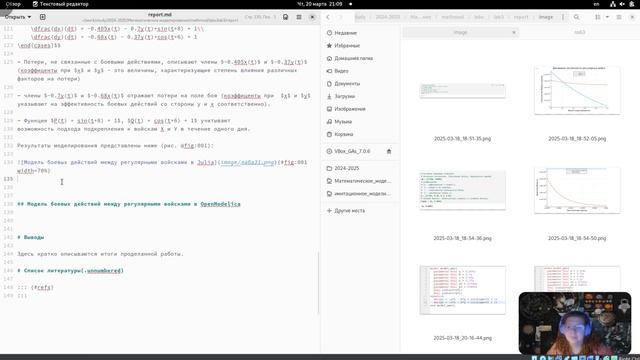Viewport: 640px width, 360px height.
Task: Open the Текстовый редактор app menu
Action: point(60,4)
